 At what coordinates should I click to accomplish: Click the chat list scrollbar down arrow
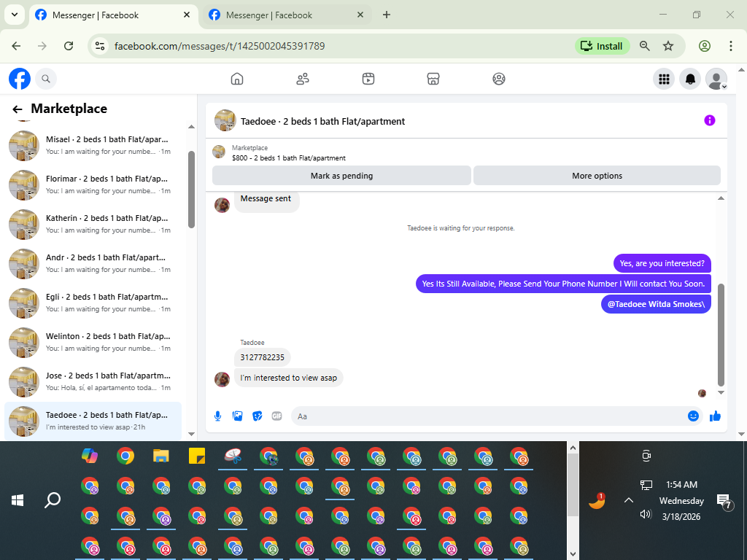click(192, 434)
